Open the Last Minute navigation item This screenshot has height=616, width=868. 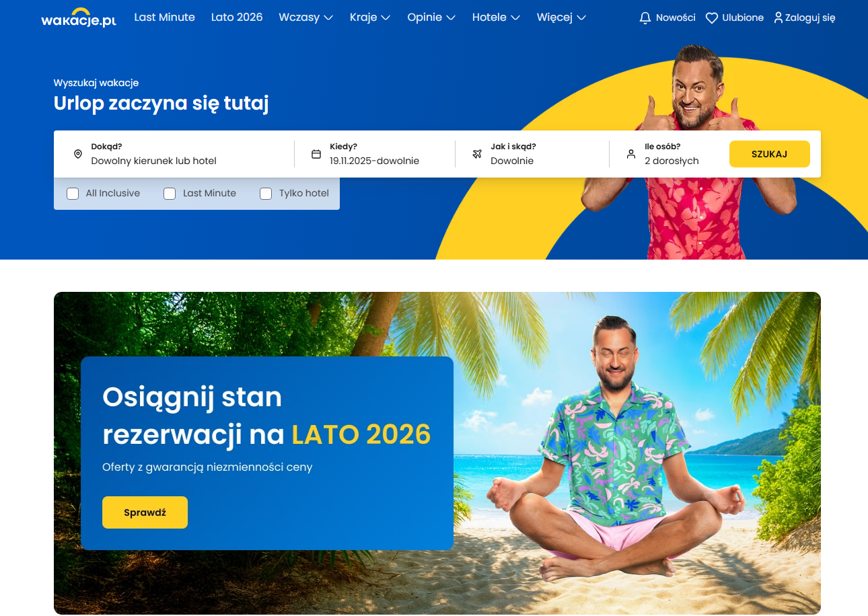[x=165, y=17]
